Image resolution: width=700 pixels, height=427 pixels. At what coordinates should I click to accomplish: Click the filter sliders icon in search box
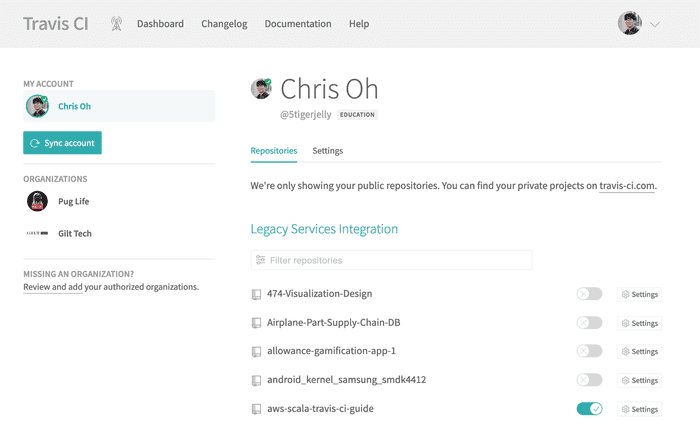(x=260, y=260)
